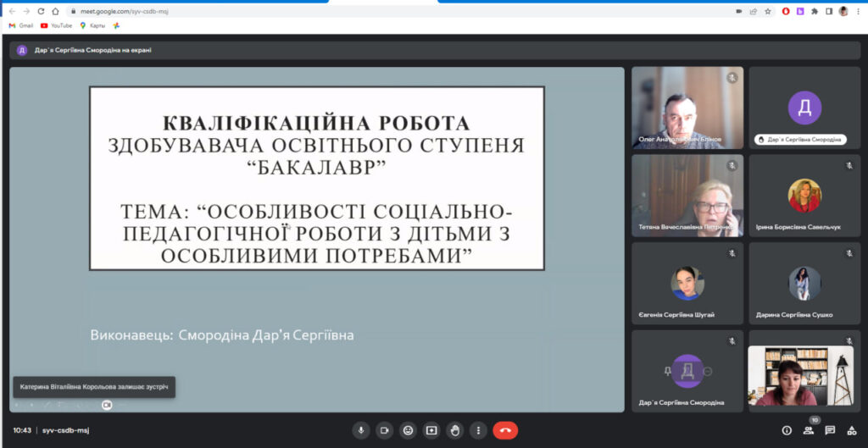This screenshot has height=448, width=868.
Task: Open the chat messages panel
Action: [830, 430]
